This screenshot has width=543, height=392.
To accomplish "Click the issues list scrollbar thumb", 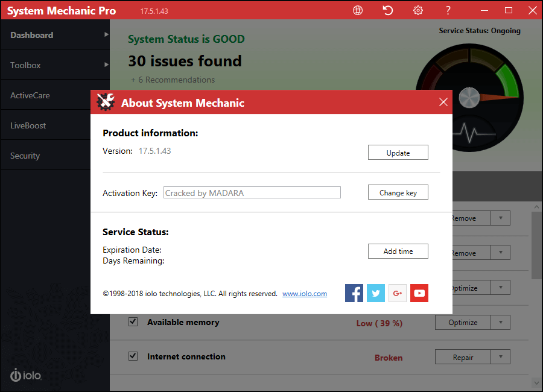I will point(536,244).
